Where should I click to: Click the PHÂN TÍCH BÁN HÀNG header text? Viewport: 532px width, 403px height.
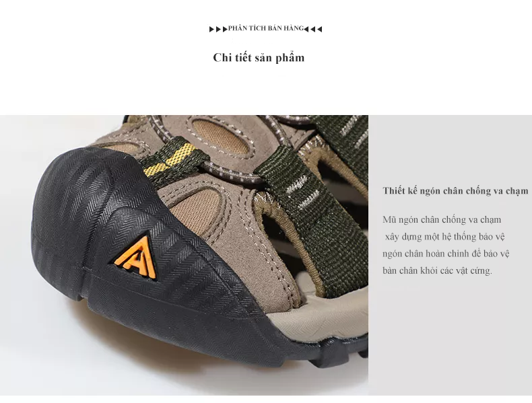pyautogui.click(x=265, y=28)
